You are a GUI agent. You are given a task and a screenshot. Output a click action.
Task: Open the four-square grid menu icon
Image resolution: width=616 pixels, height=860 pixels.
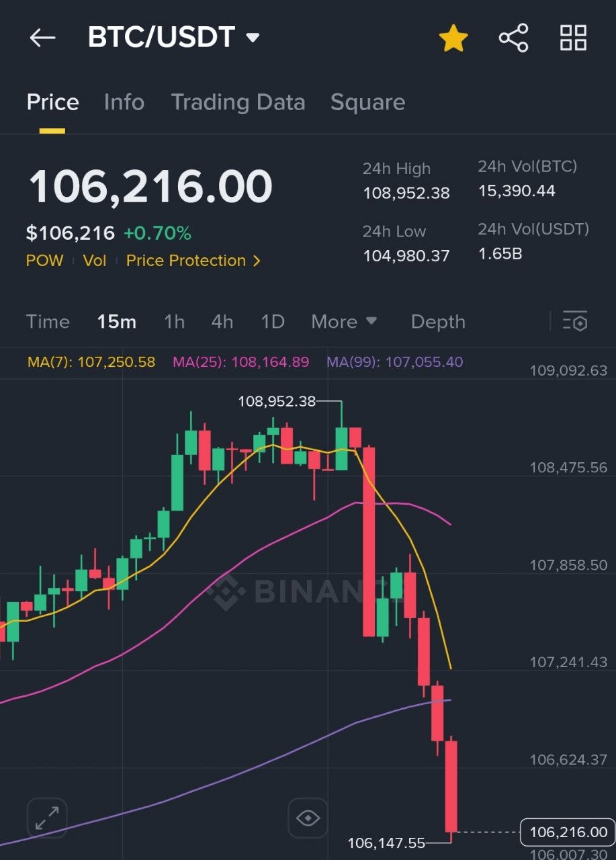[x=574, y=38]
